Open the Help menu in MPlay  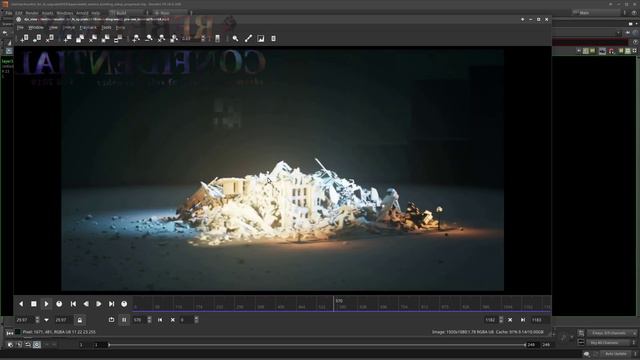[x=120, y=27]
